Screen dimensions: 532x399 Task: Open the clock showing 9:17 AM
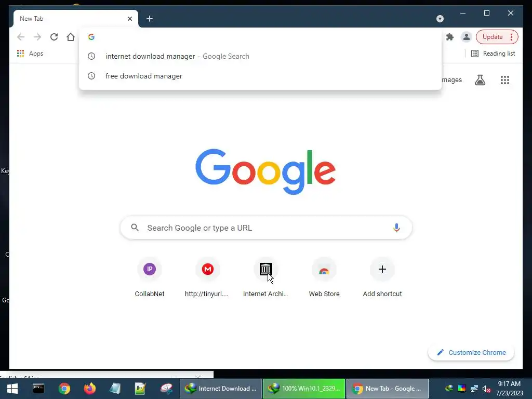(x=509, y=389)
